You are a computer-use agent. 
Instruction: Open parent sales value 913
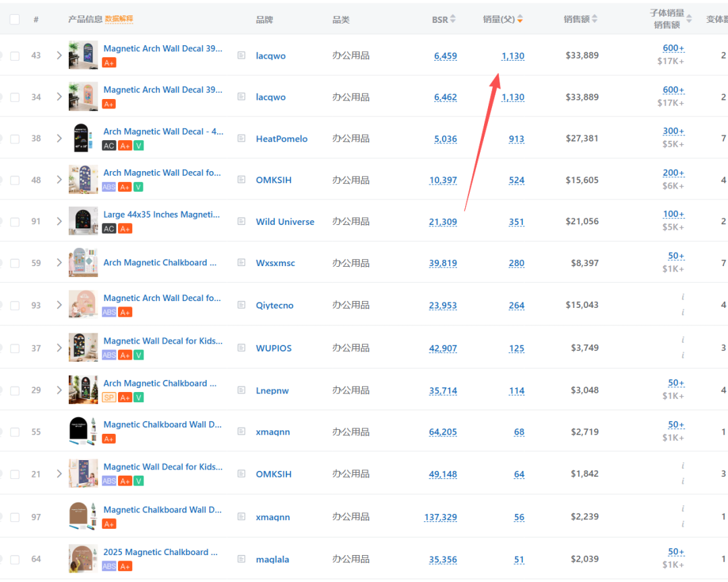[516, 139]
